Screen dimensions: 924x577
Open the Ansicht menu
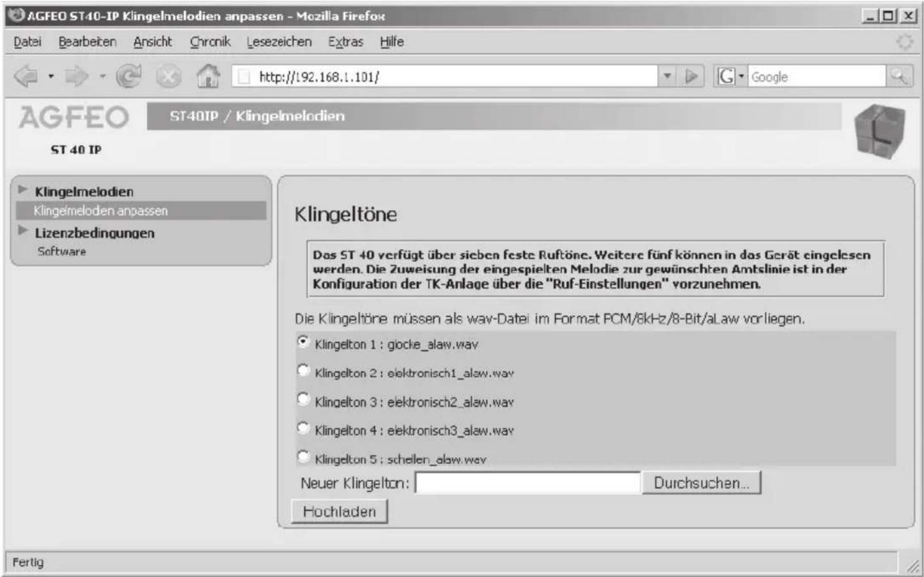(152, 42)
